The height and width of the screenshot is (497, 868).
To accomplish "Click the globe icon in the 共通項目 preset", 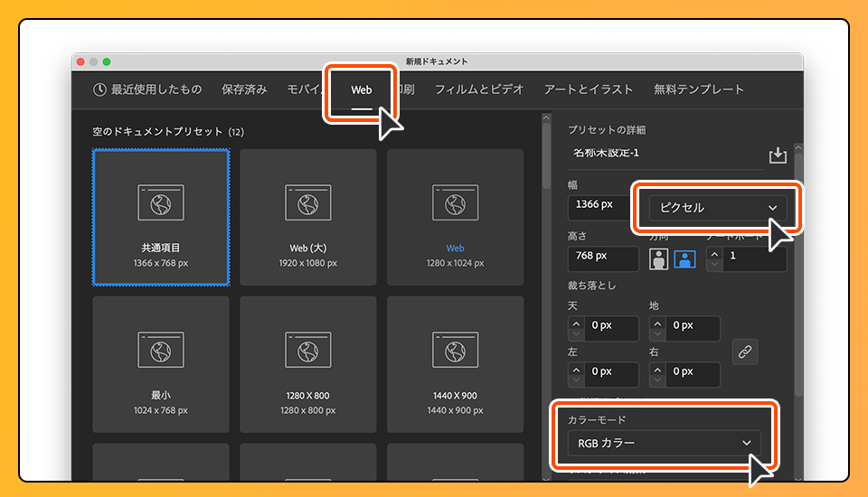I will pyautogui.click(x=161, y=203).
